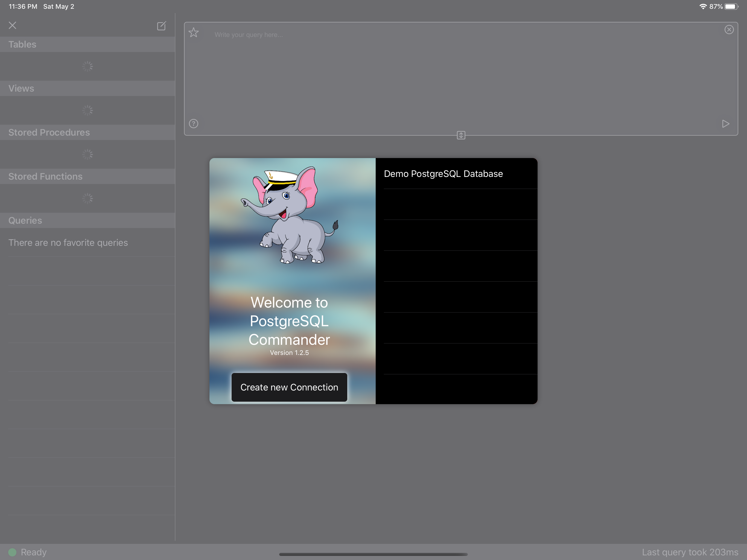Expand the Views section header
Viewport: 747px width, 560px height.
(x=21, y=89)
